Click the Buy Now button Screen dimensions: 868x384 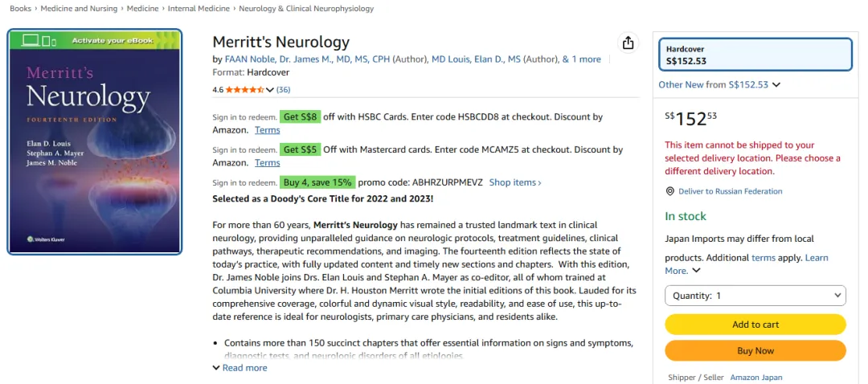755,351
